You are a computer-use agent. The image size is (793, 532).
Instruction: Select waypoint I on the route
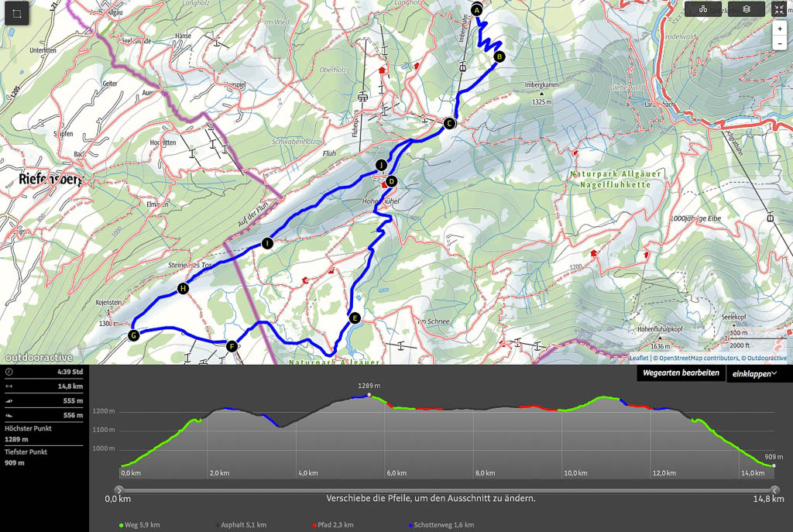tap(267, 243)
